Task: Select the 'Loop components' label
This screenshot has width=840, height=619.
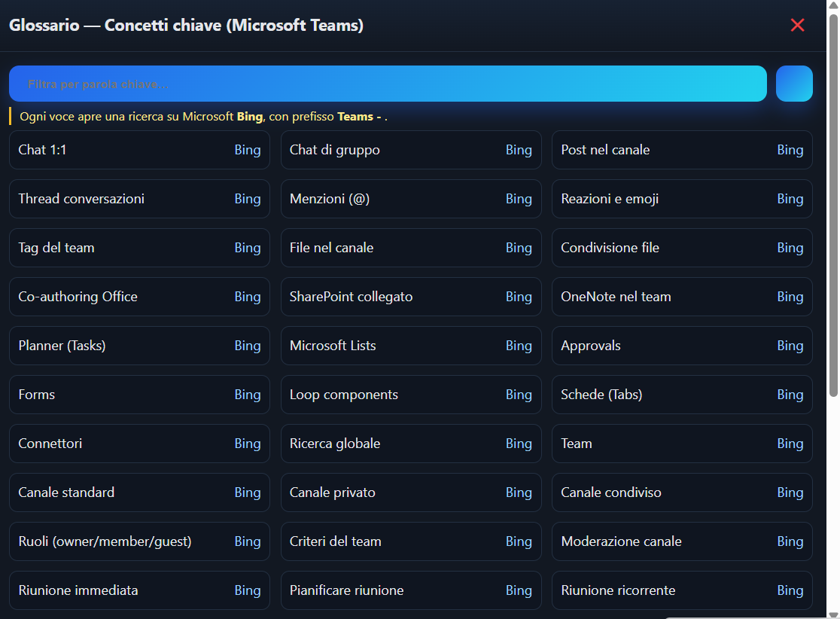Action: 344,395
